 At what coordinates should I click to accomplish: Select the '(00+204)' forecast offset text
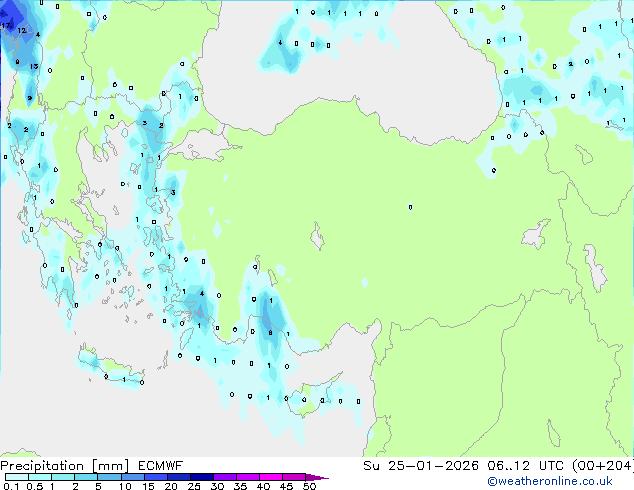pos(602,466)
